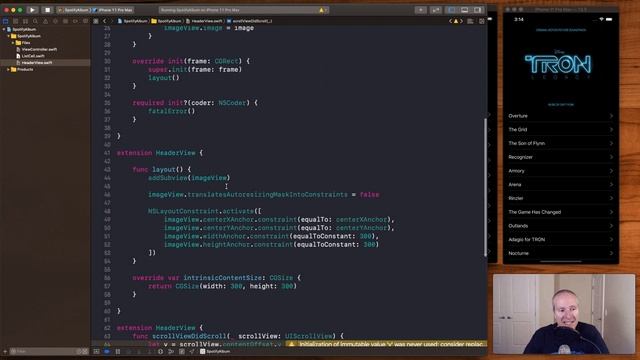Open the Debug navigator icon
640x360 pixels.
click(x=65, y=21)
